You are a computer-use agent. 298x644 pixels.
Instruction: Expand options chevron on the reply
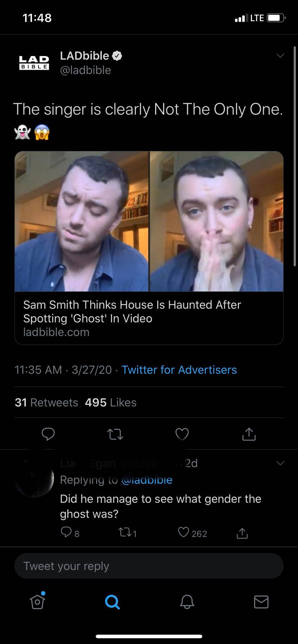pos(280,463)
